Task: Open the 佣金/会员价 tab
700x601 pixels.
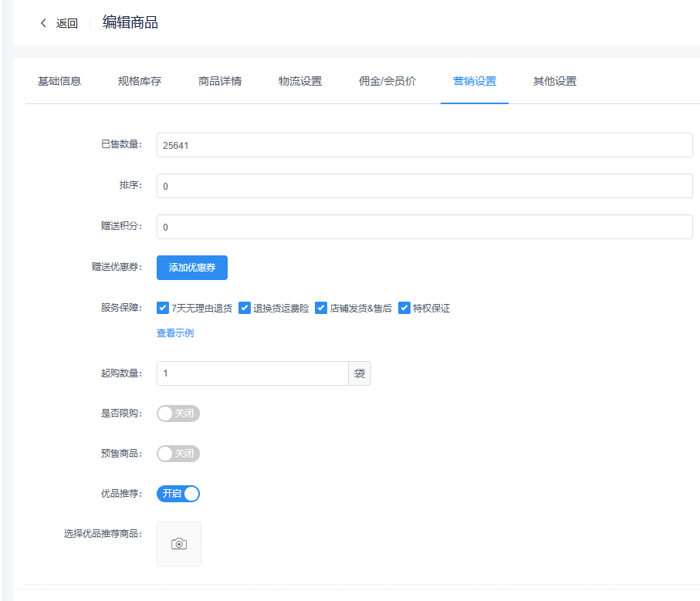Action: (387, 82)
